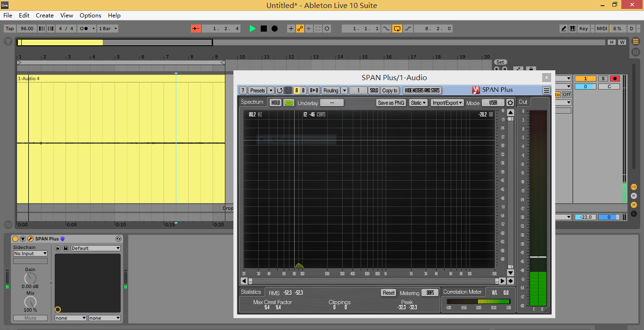Switch to Arrangement view selector icon
The width and height of the screenshot is (644, 330).
[x=636, y=41]
